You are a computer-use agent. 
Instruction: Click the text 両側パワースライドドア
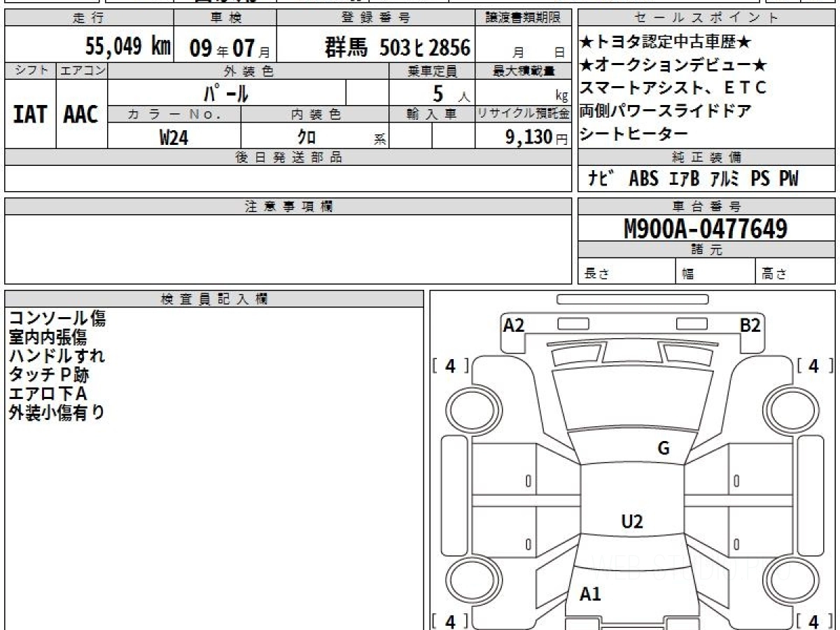(666, 111)
